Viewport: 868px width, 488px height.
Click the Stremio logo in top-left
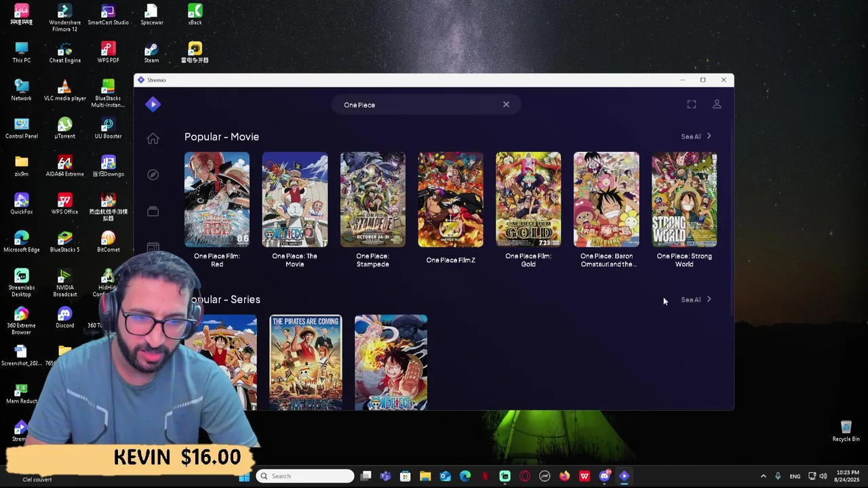pyautogui.click(x=153, y=104)
